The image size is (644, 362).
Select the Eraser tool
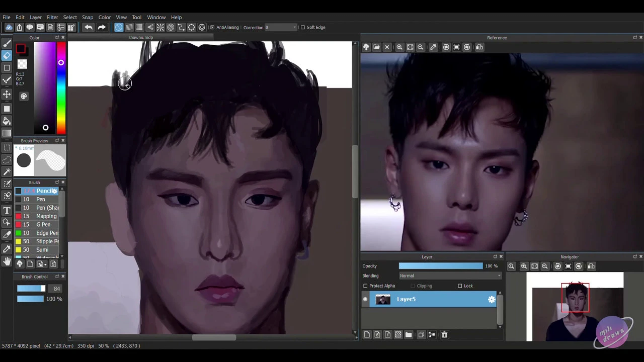tap(7, 55)
